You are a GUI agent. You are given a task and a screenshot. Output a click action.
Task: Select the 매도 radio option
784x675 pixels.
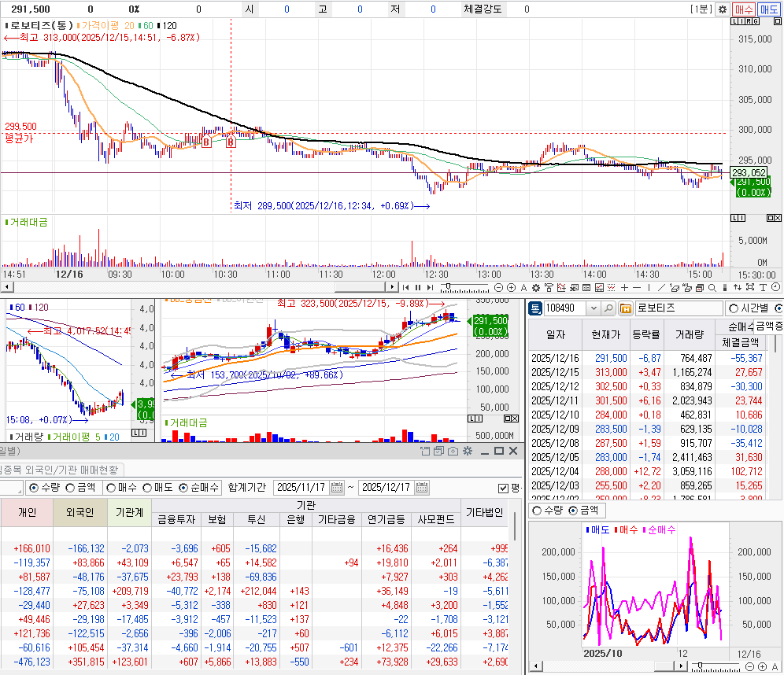147,488
